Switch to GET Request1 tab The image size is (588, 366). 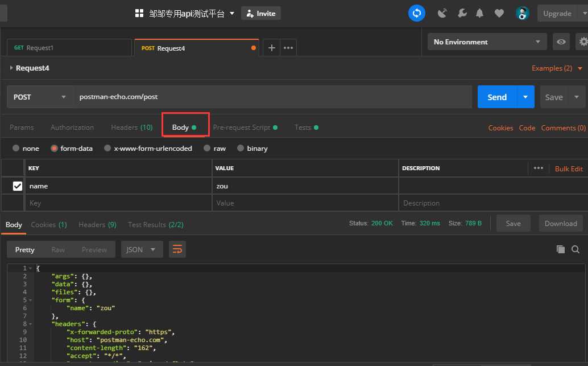(x=69, y=48)
